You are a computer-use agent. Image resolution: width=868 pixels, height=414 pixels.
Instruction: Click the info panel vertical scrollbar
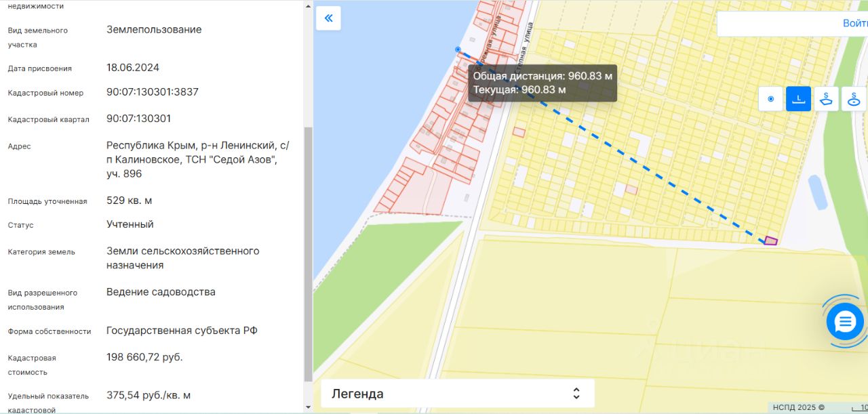coord(308,254)
